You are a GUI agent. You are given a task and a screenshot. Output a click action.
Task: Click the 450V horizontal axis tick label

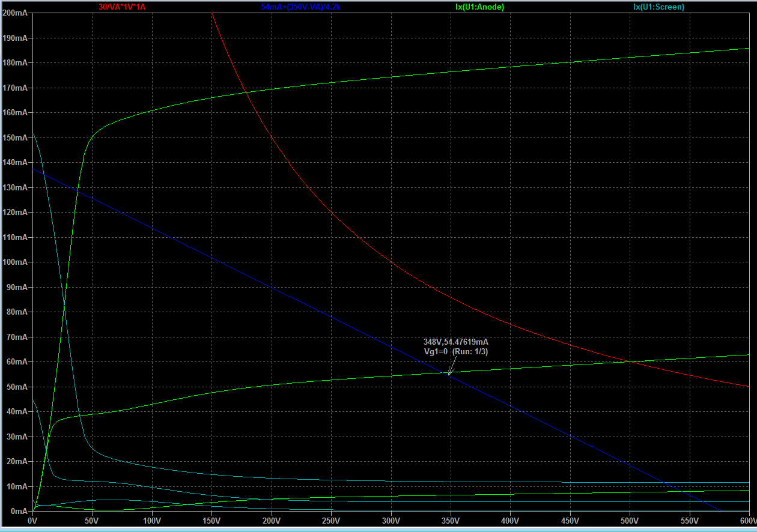pos(570,521)
